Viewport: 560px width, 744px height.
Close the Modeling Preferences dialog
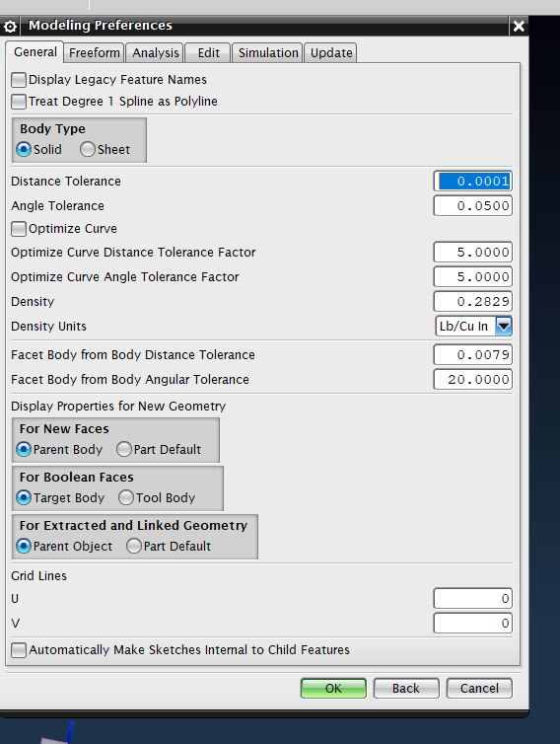point(519,26)
